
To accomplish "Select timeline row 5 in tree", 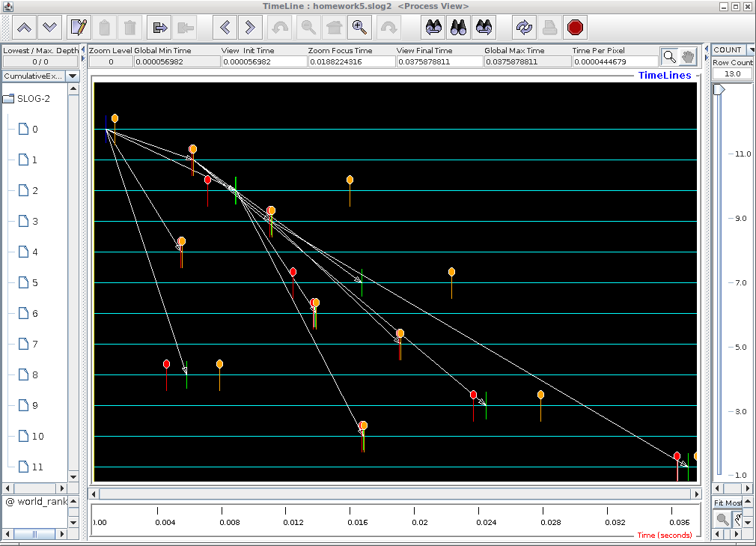I will [x=34, y=283].
